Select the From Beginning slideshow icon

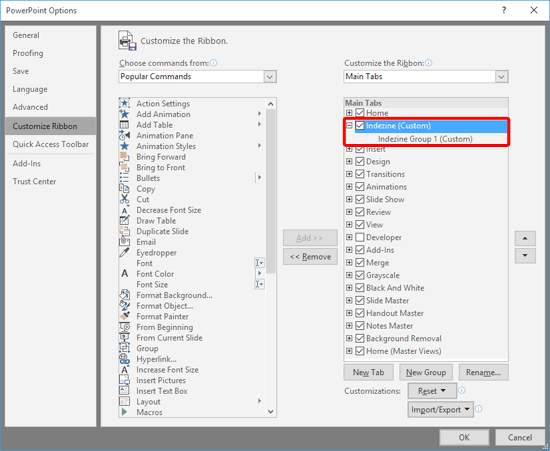pos(125,327)
